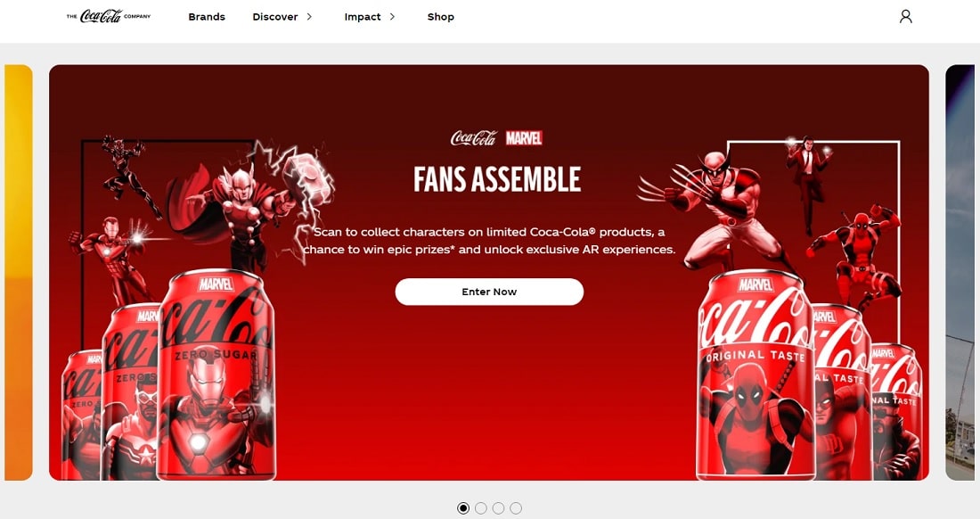Expand the Impact menu chevron
The width and height of the screenshot is (980, 519).
[392, 17]
